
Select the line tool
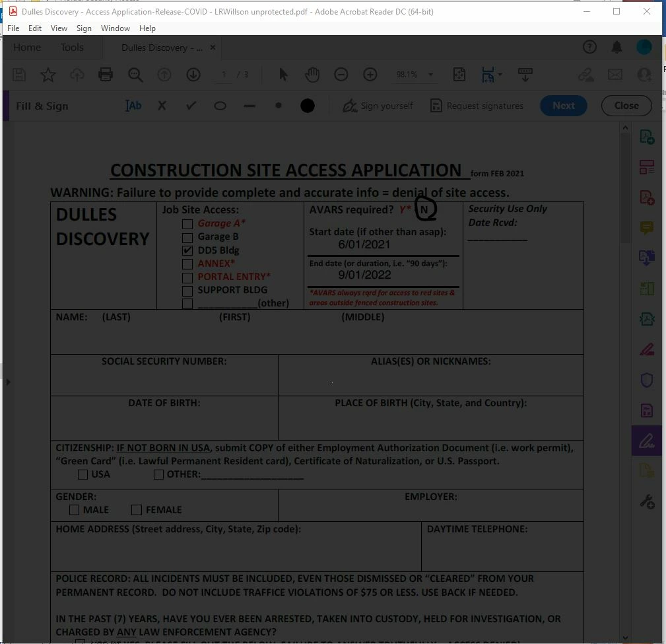click(250, 106)
